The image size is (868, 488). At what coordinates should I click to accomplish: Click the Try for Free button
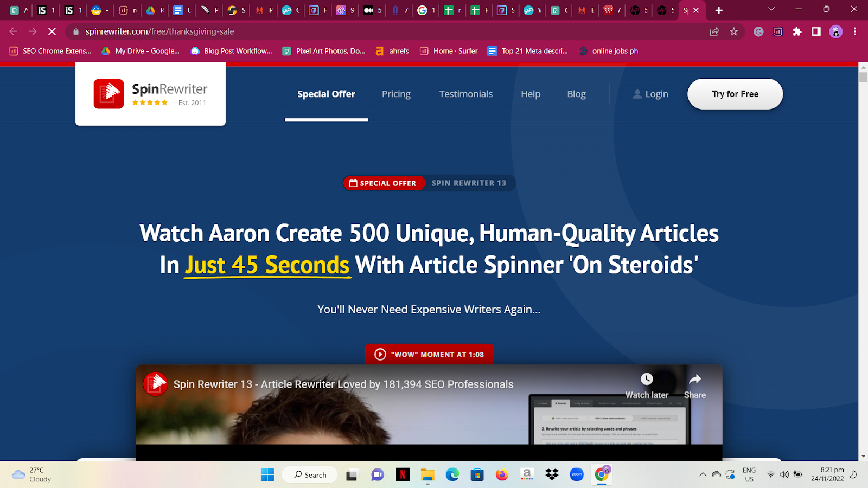[x=735, y=94]
